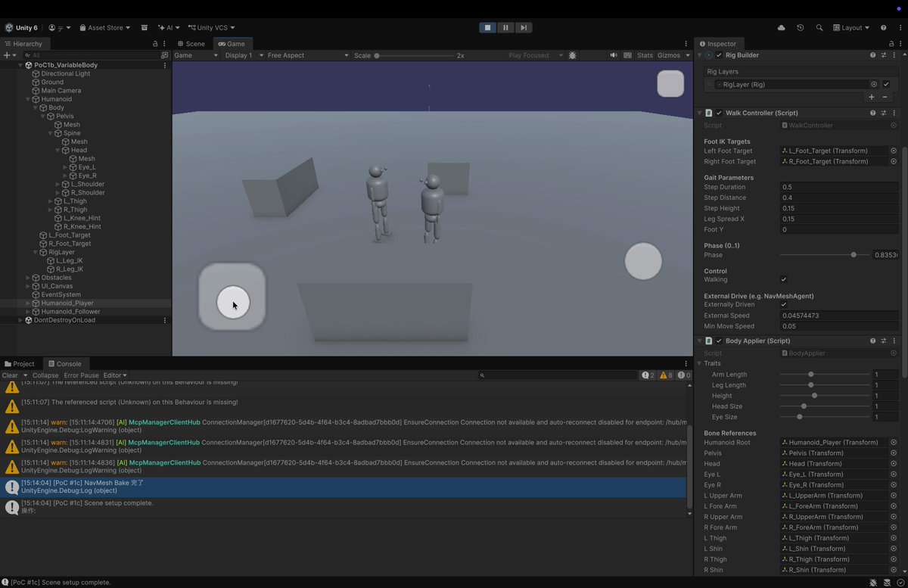Open Unity Cloud icon in toolbar
This screenshot has height=588, width=908.
coord(781,28)
